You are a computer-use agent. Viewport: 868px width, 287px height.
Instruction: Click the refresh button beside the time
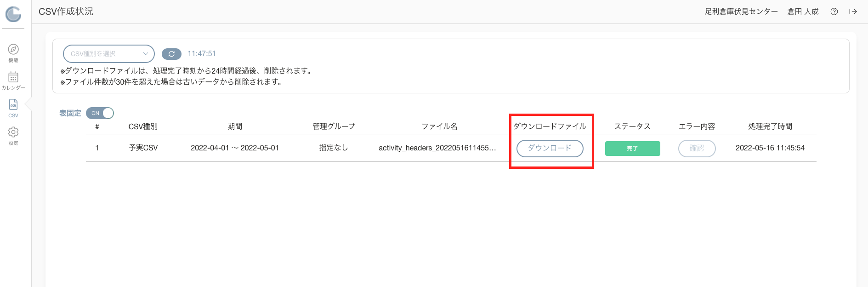[x=171, y=54]
